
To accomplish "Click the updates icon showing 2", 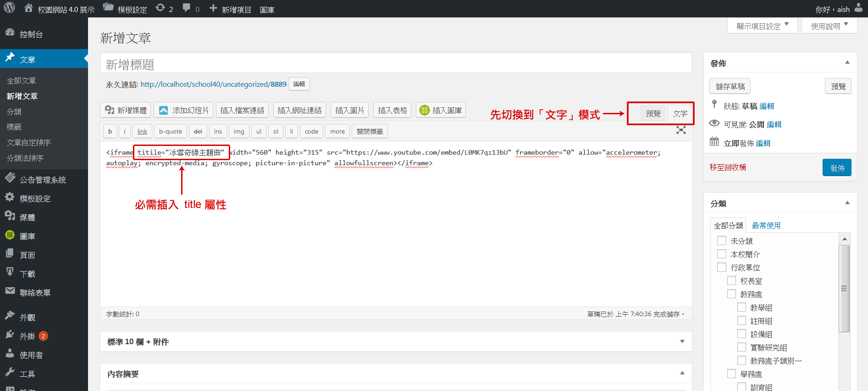I will 160,8.
